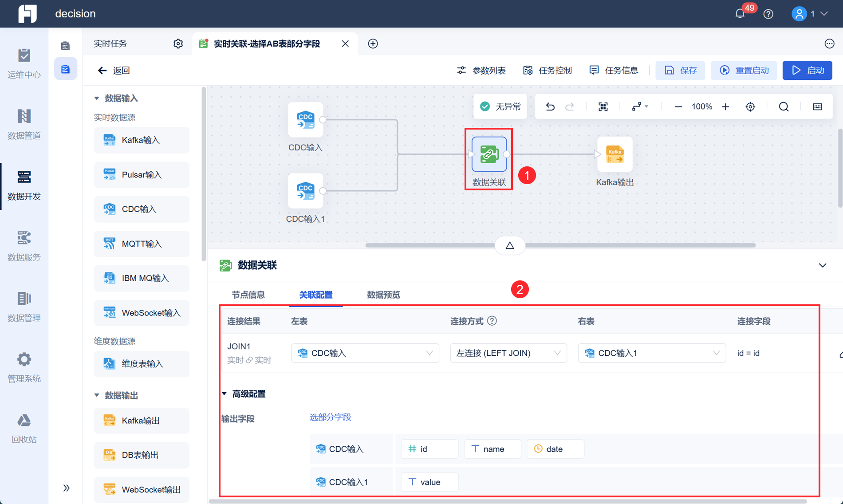Click the 返回 back button
Viewport: 843px width, 504px height.
point(114,71)
